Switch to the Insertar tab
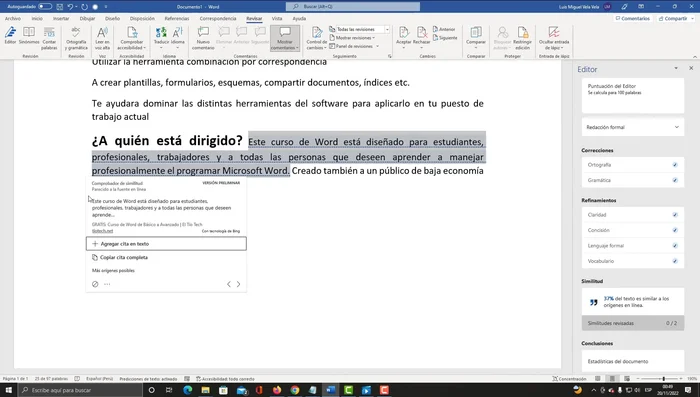 click(x=61, y=19)
